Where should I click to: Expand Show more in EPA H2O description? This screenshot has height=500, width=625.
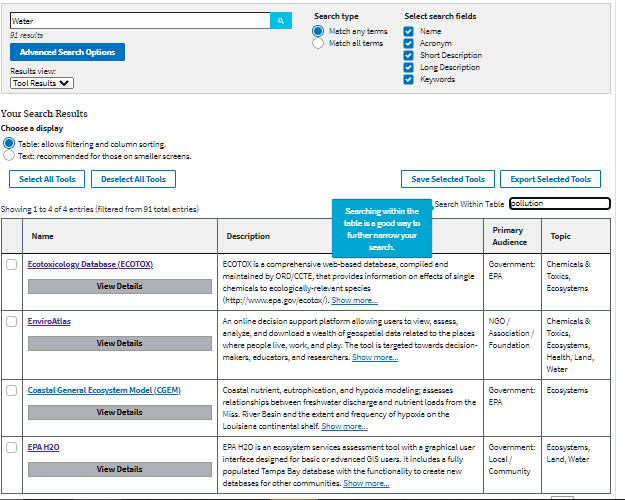(x=366, y=483)
